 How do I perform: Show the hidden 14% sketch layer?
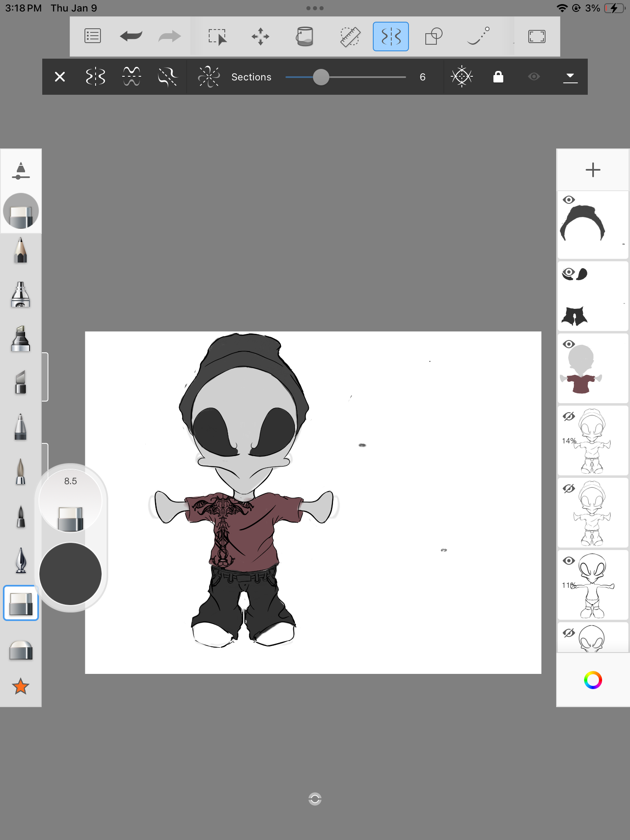pos(568,416)
